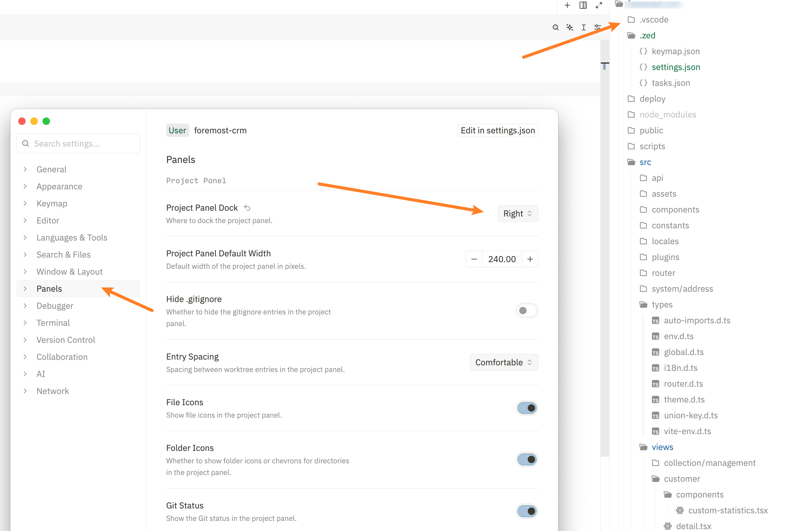Open settings.json in the file tree
This screenshot has width=812, height=531.
point(676,67)
